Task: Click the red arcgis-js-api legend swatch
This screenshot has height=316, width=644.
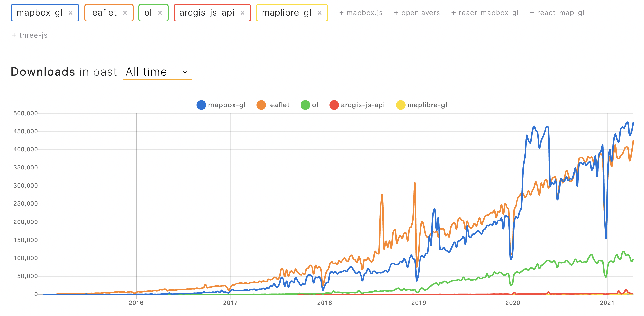Action: tap(334, 105)
